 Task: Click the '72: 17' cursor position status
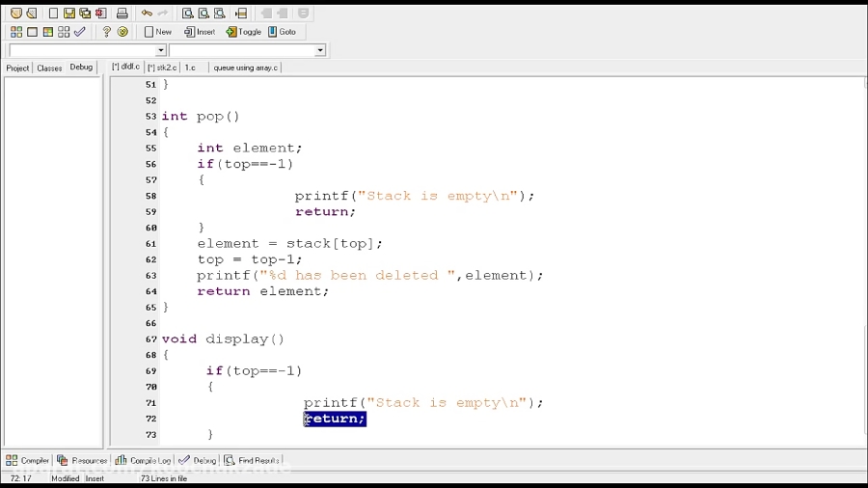pyautogui.click(x=21, y=478)
